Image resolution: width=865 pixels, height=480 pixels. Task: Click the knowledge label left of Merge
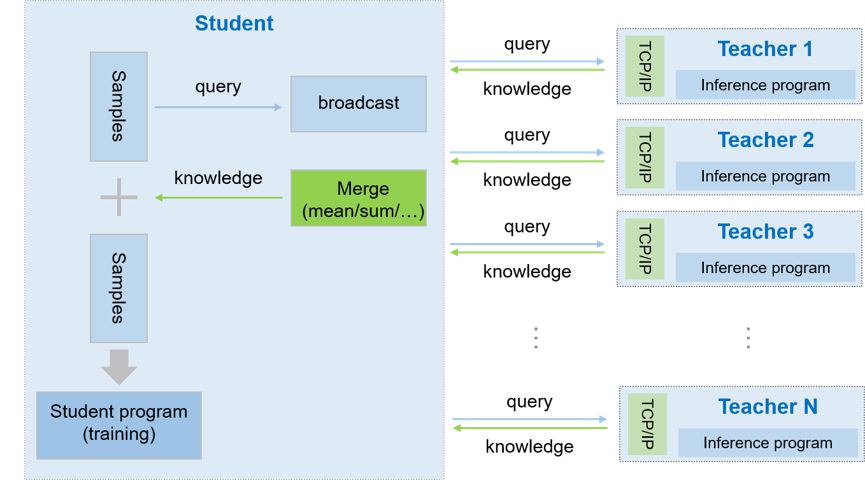click(218, 178)
